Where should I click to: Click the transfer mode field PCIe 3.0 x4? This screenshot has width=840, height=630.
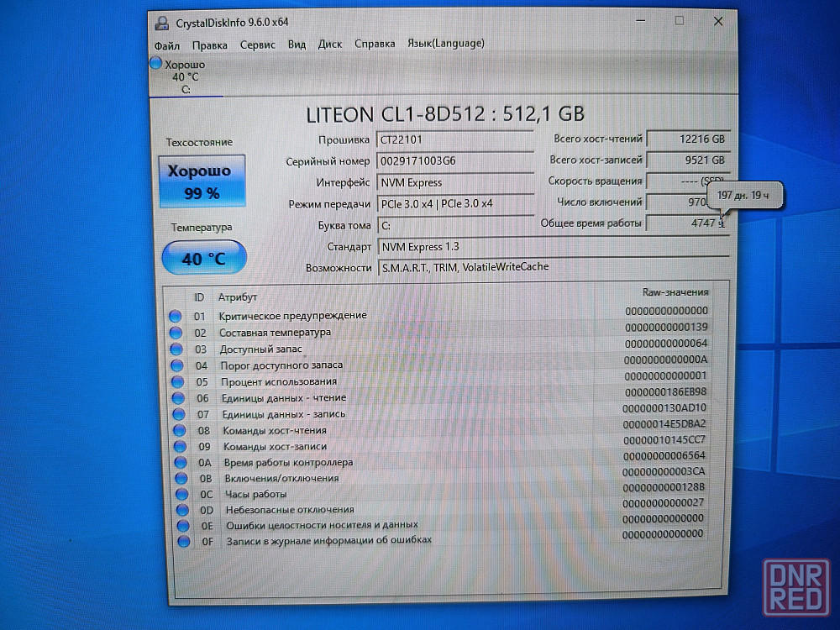[455, 204]
